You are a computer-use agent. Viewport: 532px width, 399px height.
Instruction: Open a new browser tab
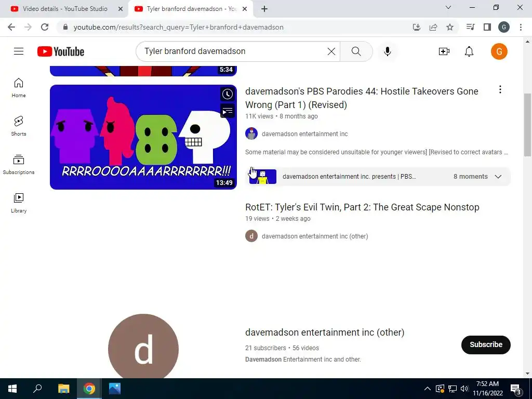point(264,9)
